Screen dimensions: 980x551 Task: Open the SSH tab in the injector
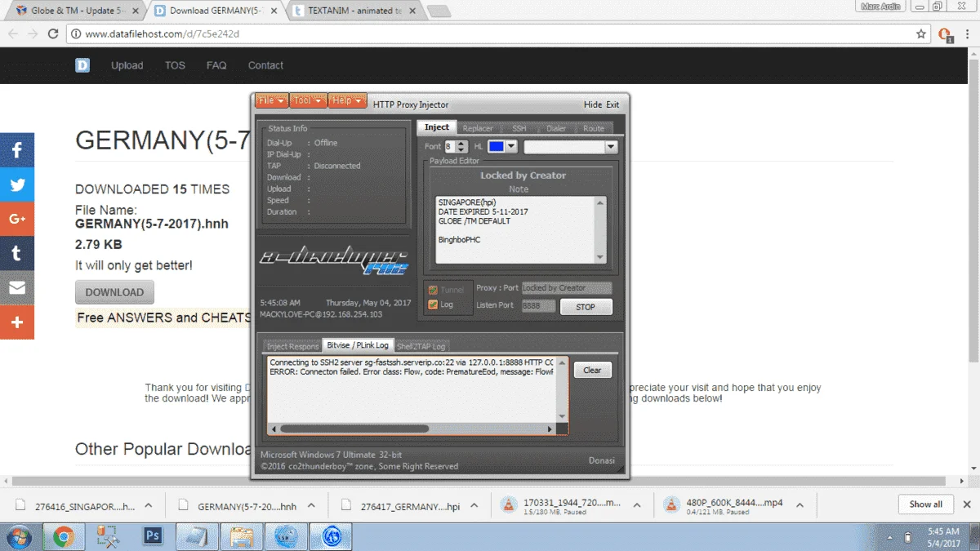pos(519,128)
